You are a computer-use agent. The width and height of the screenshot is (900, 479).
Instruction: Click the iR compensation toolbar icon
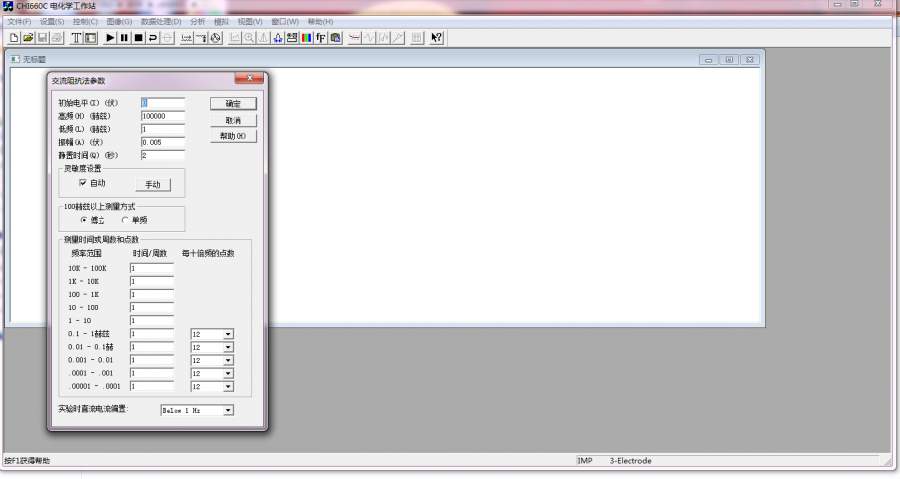point(187,38)
